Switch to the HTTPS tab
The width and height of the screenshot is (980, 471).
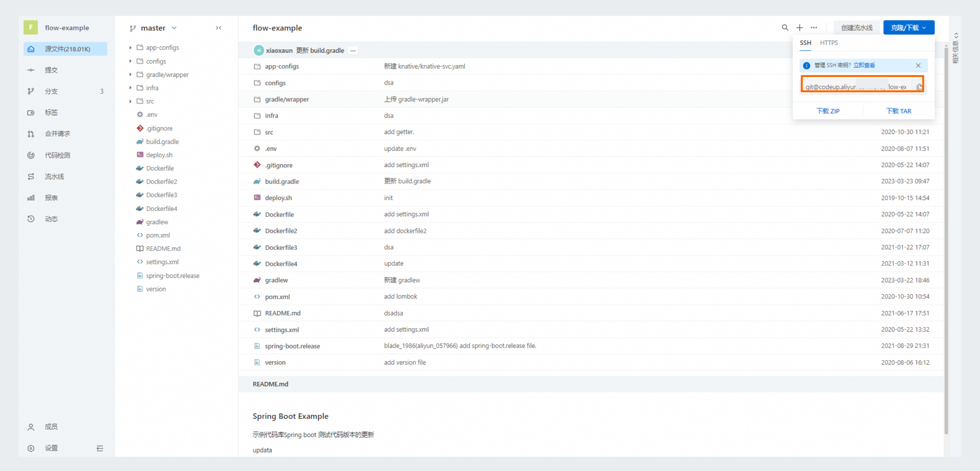pyautogui.click(x=829, y=43)
